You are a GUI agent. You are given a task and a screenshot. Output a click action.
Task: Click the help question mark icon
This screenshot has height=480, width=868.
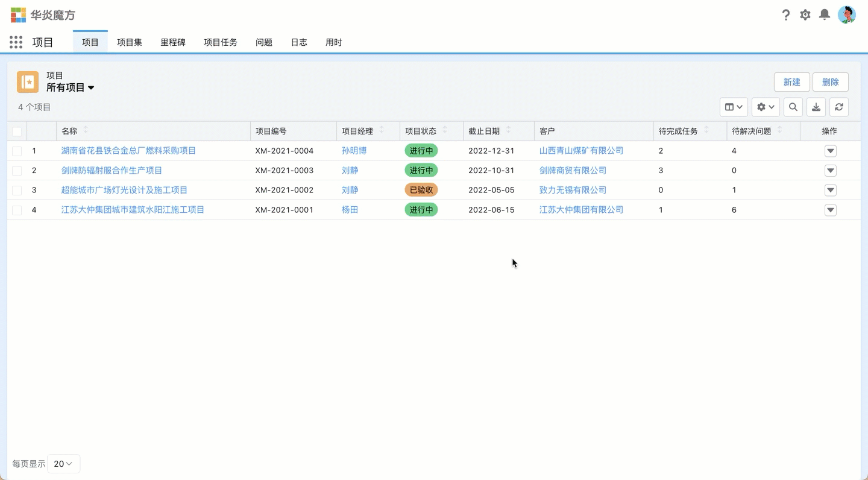[x=785, y=15]
